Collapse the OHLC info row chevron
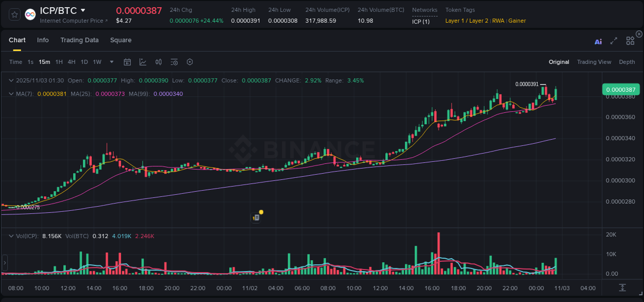This screenshot has width=644, height=302. [10, 80]
